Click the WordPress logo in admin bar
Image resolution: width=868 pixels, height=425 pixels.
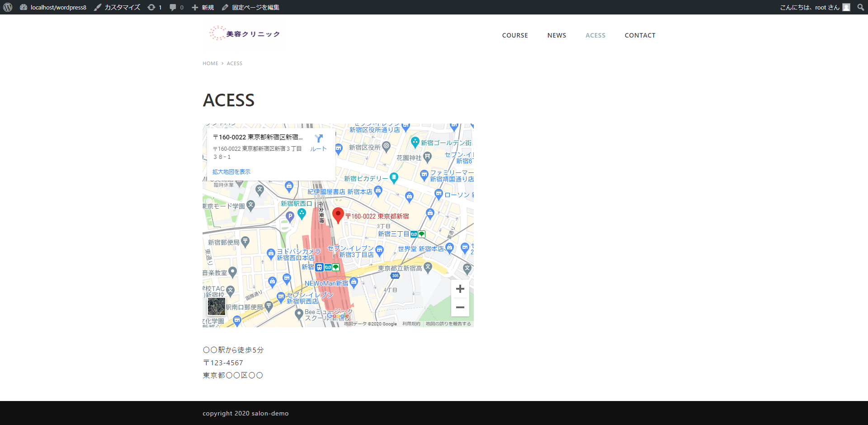[8, 7]
